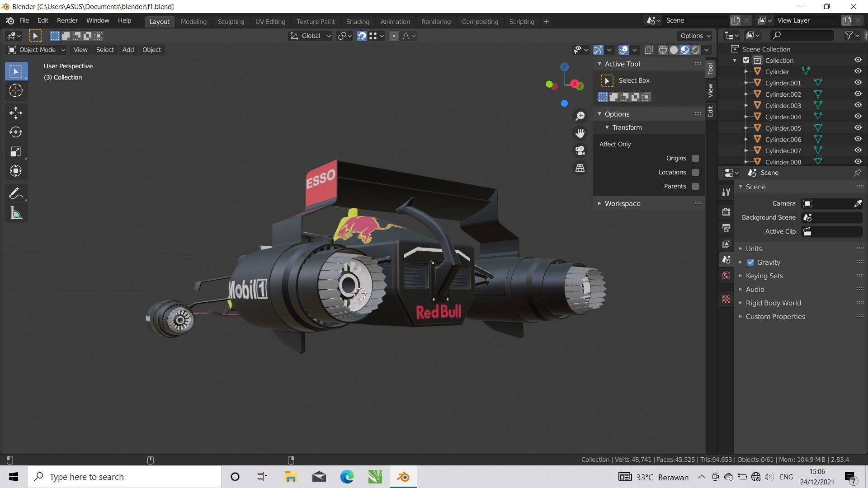Toggle X-ray display
Image resolution: width=868 pixels, height=488 pixels.
649,50
